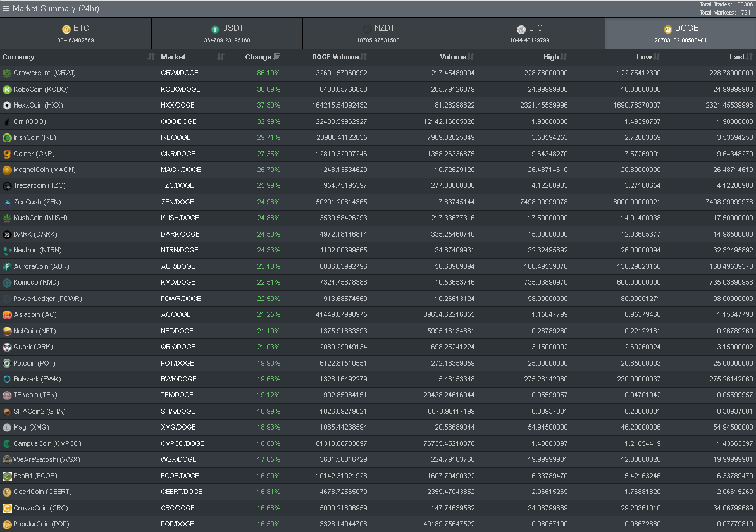Click the Quark (QRK) coin icon
Image resolution: width=756 pixels, height=532 pixels.
(x=7, y=347)
